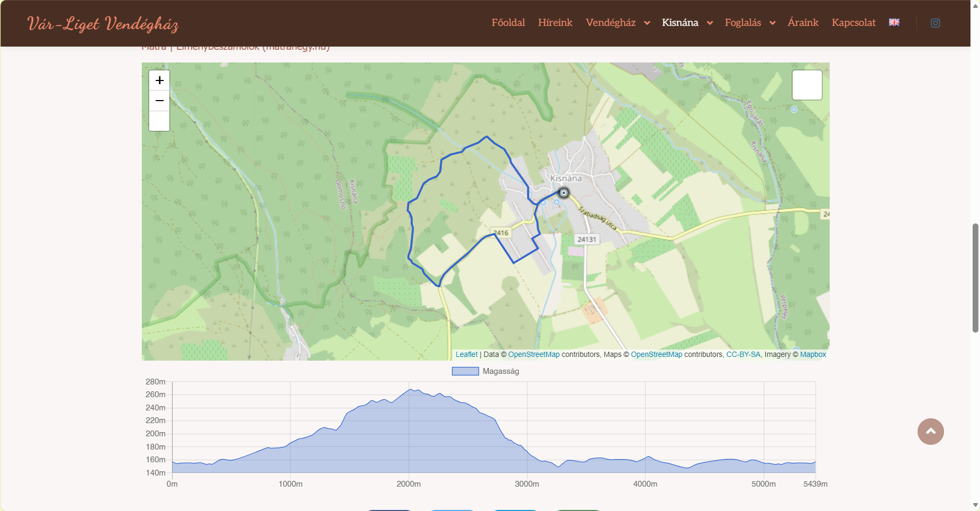Expand the Vendégház submenu arrow

point(647,23)
